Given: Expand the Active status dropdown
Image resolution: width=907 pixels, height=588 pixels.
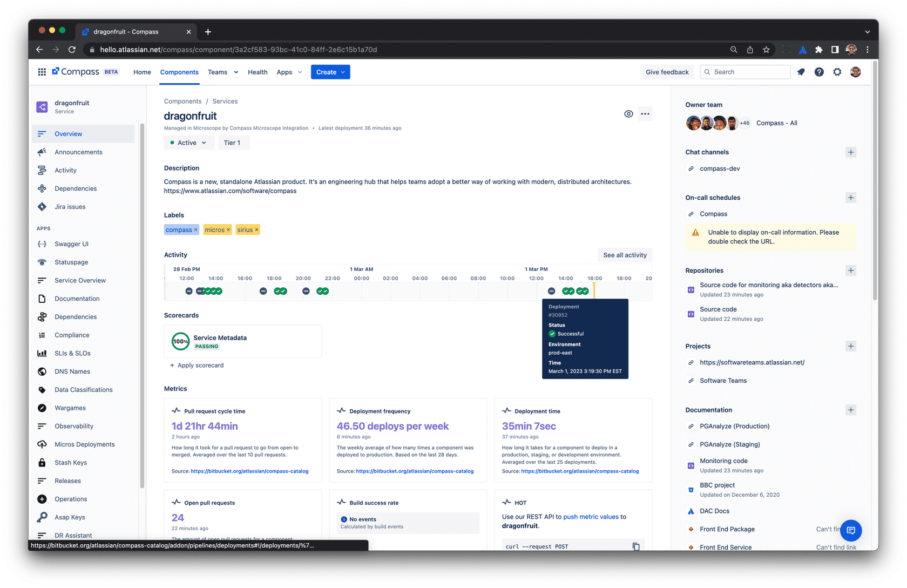Looking at the screenshot, I should [188, 143].
